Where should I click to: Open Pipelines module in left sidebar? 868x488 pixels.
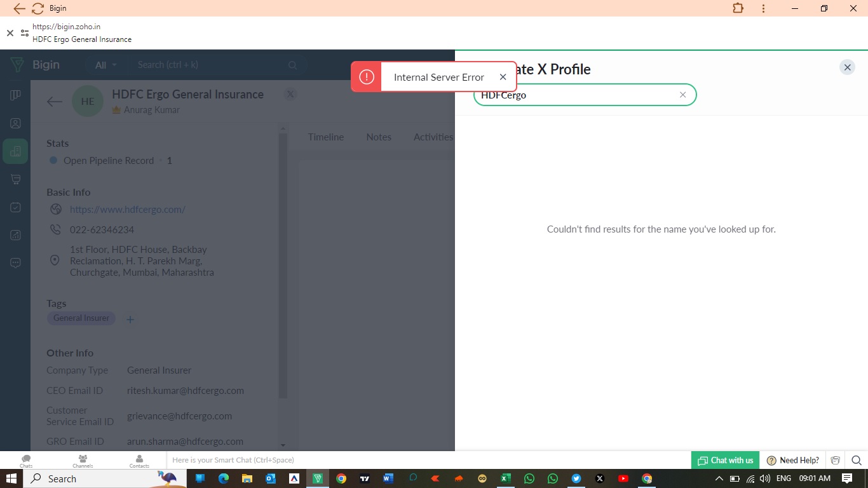[15, 95]
